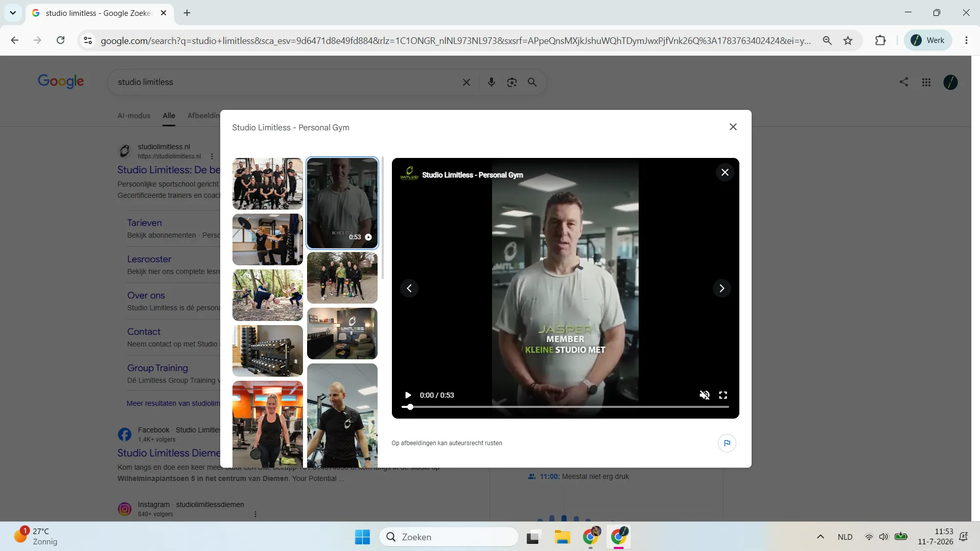
Task: Open the Group Training sitelink
Action: click(157, 368)
